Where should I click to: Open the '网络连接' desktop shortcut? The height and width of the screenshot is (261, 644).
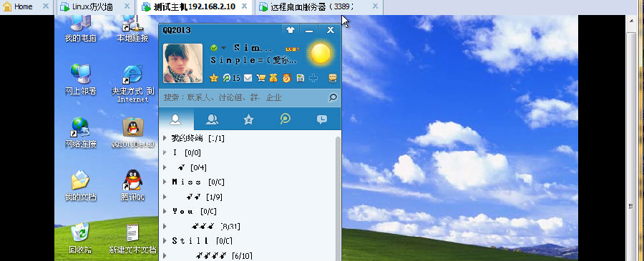tap(80, 132)
